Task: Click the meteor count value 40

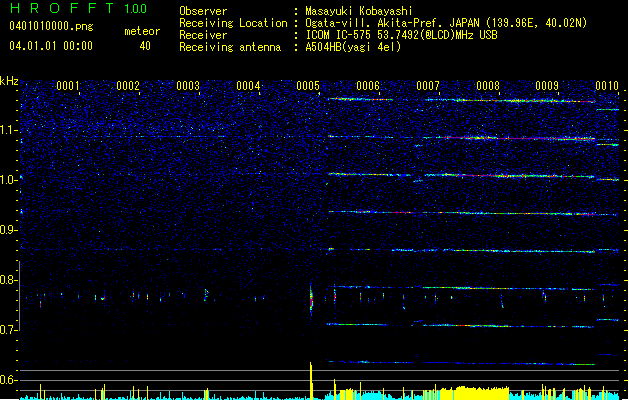Action: pyautogui.click(x=145, y=46)
